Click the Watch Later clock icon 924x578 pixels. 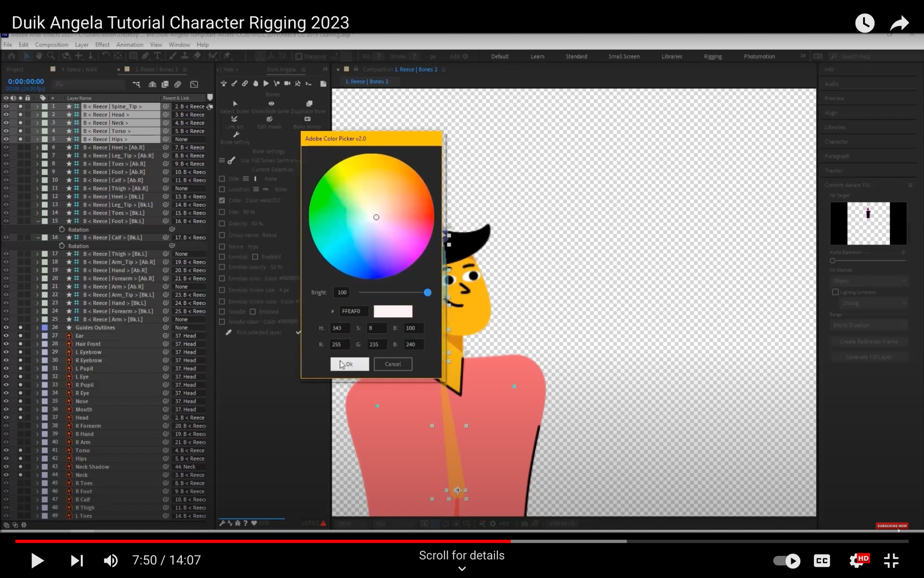864,23
